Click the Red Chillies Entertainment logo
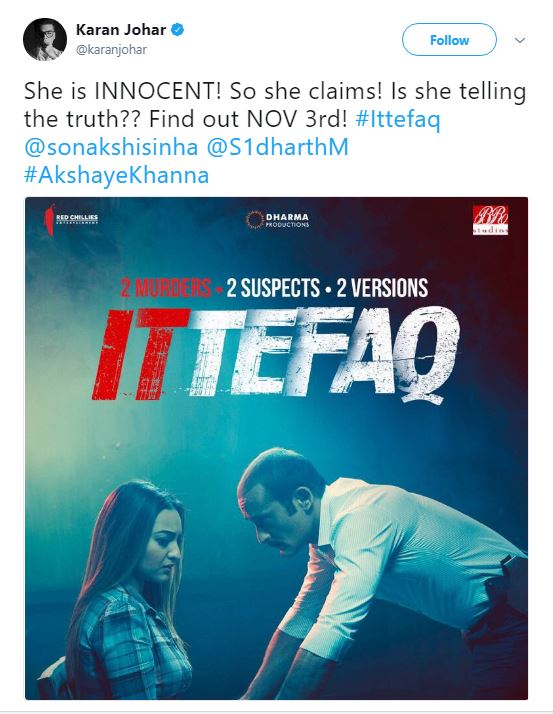The width and height of the screenshot is (553, 714). click(x=71, y=219)
